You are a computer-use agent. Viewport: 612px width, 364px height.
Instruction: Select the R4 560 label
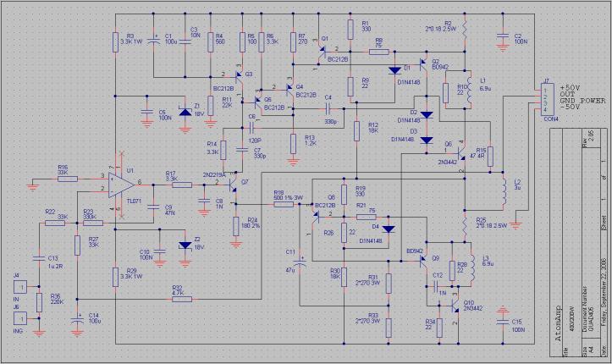pos(220,39)
